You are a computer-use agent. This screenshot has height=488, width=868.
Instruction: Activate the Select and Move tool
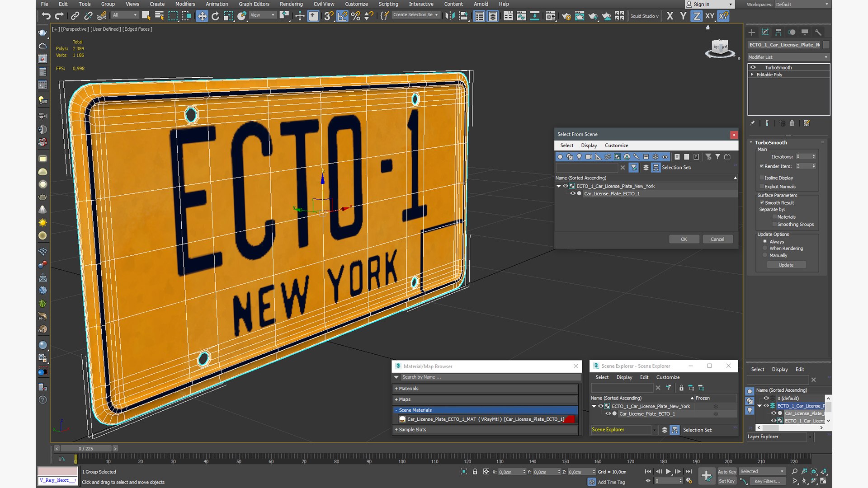(202, 16)
